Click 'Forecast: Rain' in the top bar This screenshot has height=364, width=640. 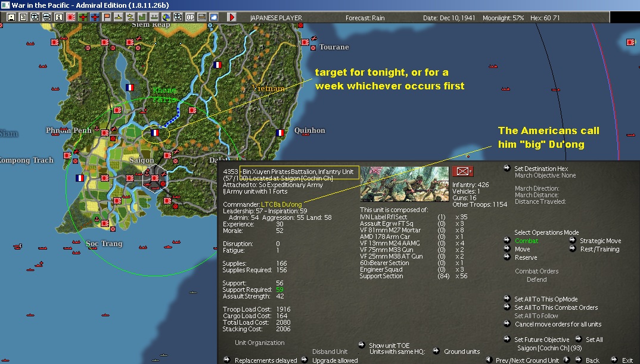point(365,18)
